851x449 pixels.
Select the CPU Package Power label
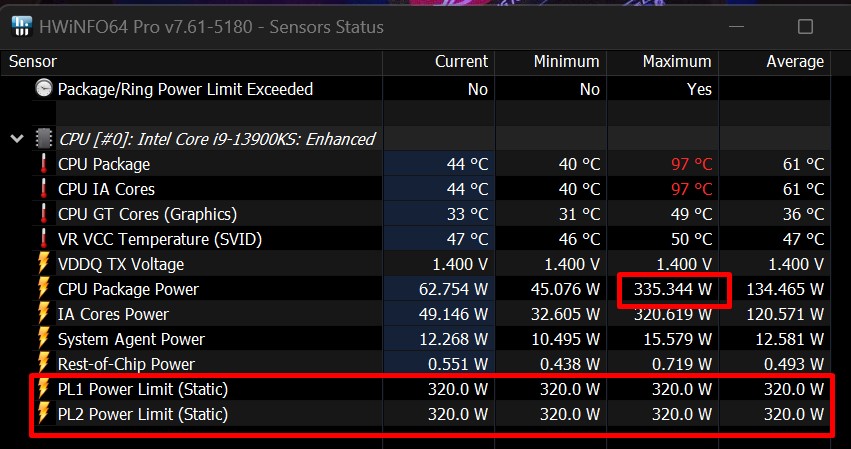(x=128, y=289)
